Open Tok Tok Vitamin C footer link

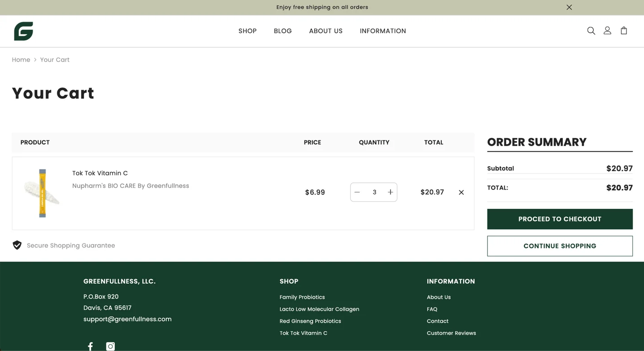coord(304,333)
